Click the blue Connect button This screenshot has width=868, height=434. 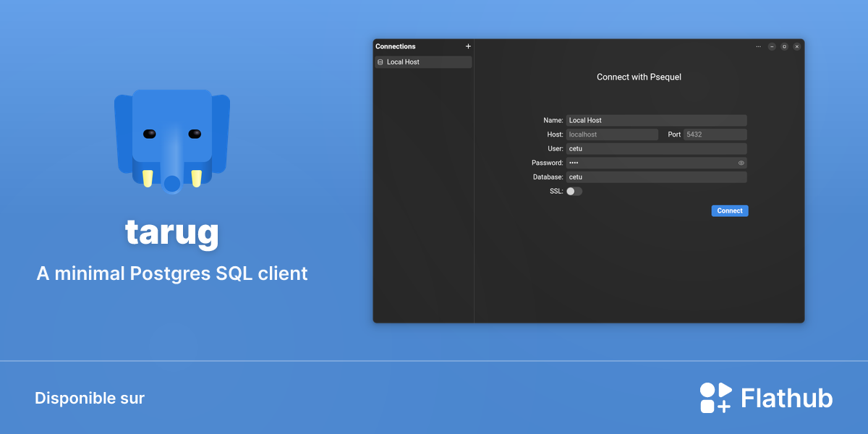[x=730, y=210]
